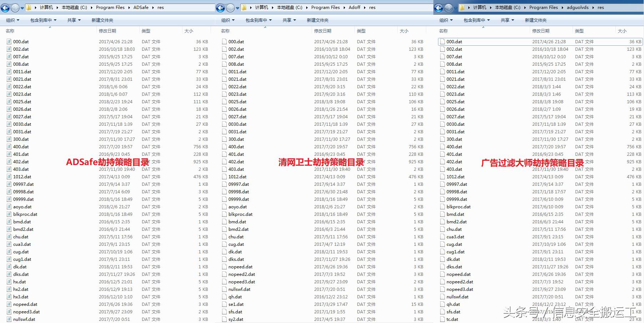Click the folder icon in ADSafe address bar

(29, 8)
